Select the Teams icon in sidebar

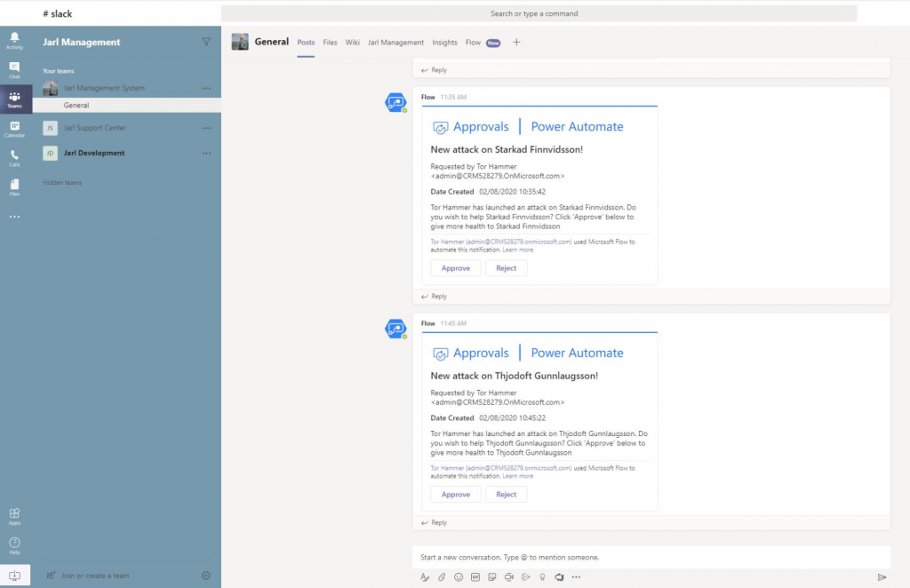14,99
